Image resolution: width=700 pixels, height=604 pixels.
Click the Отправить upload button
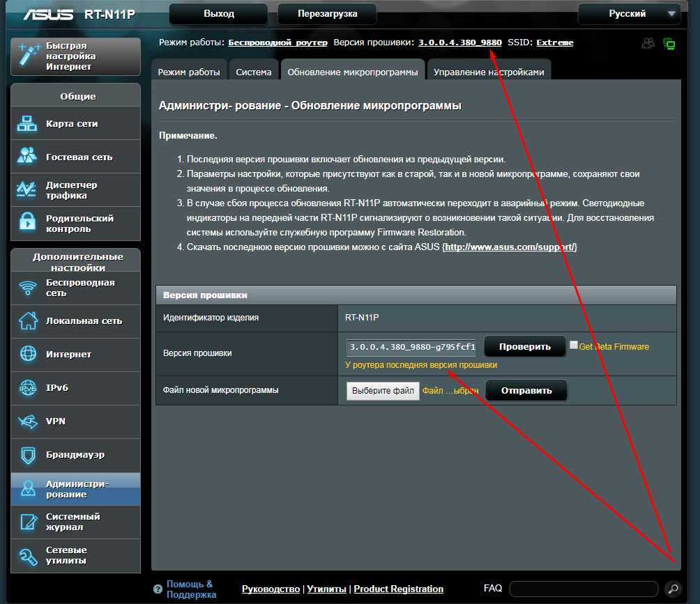[x=526, y=390]
